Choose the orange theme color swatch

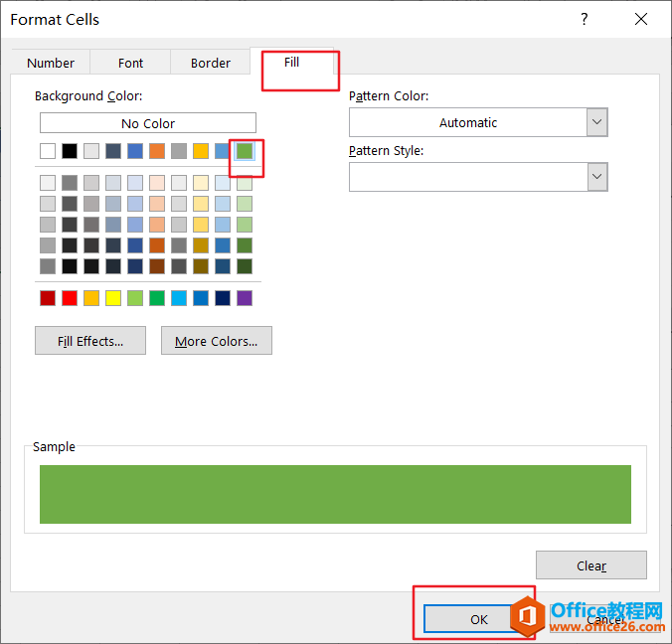coord(157,151)
